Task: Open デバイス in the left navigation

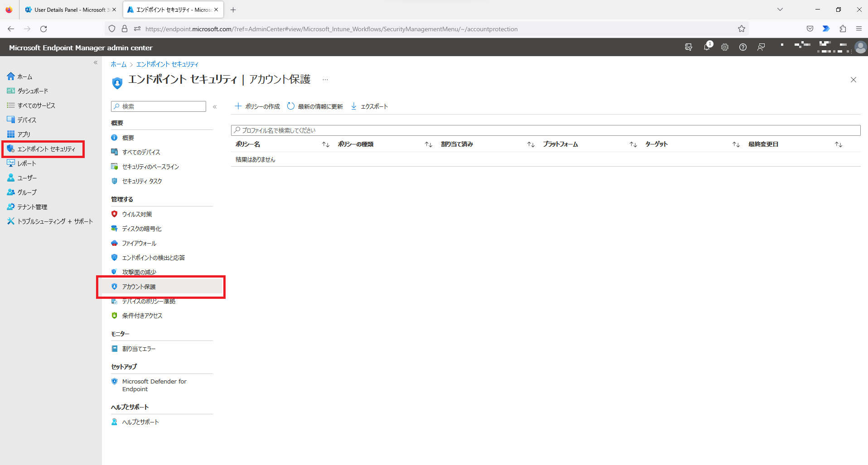Action: click(22, 120)
